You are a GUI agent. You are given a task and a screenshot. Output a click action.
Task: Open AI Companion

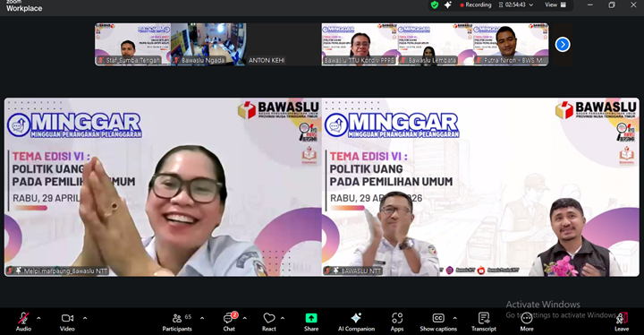tap(356, 322)
